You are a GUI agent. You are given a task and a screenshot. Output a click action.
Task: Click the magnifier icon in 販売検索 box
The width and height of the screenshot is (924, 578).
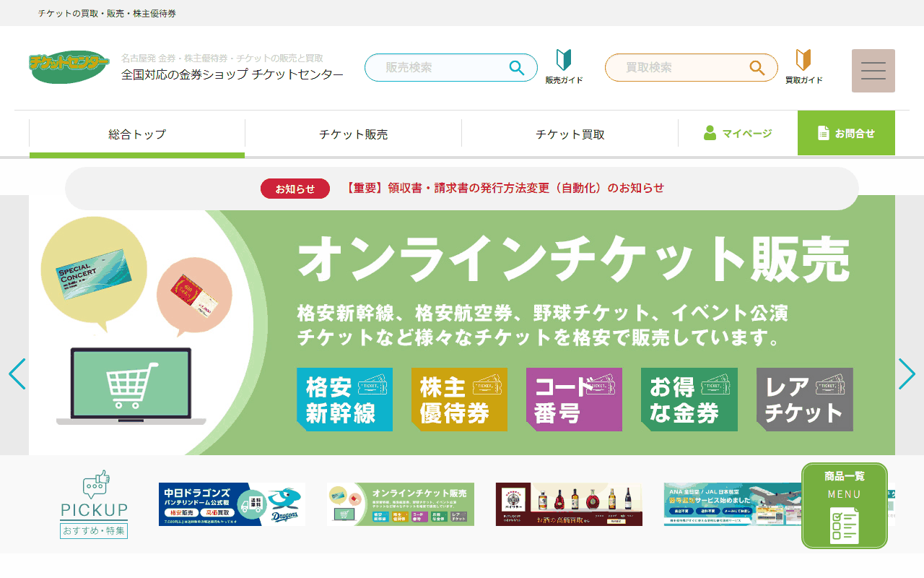517,68
